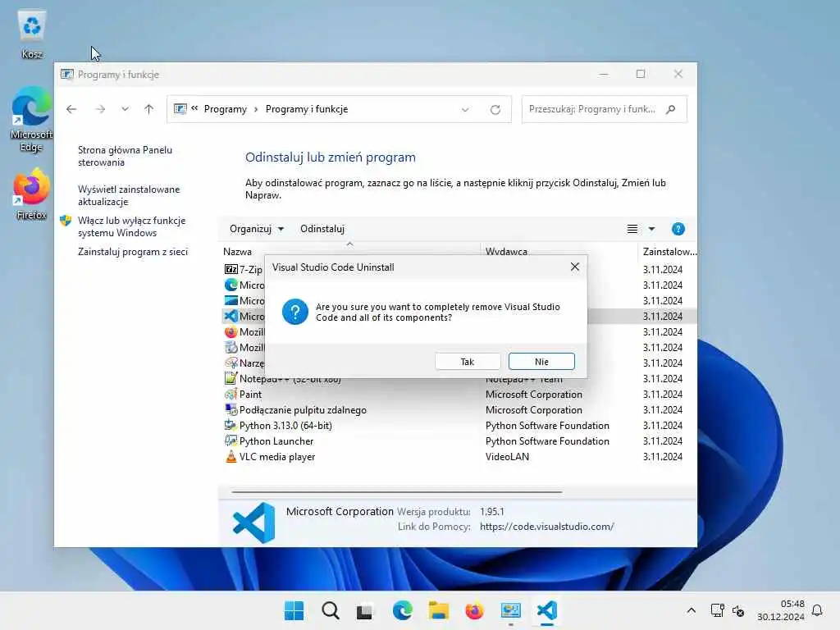Go up one folder level arrow
Viewport: 840px width, 630px height.
(149, 109)
